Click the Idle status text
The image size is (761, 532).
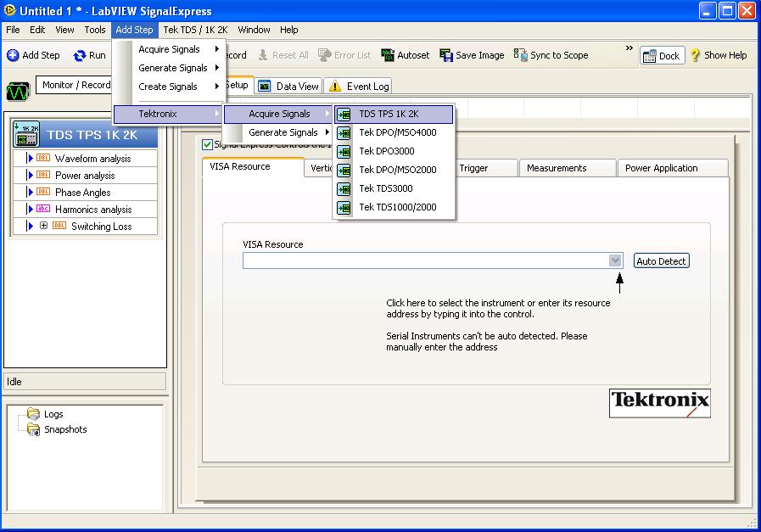14,382
